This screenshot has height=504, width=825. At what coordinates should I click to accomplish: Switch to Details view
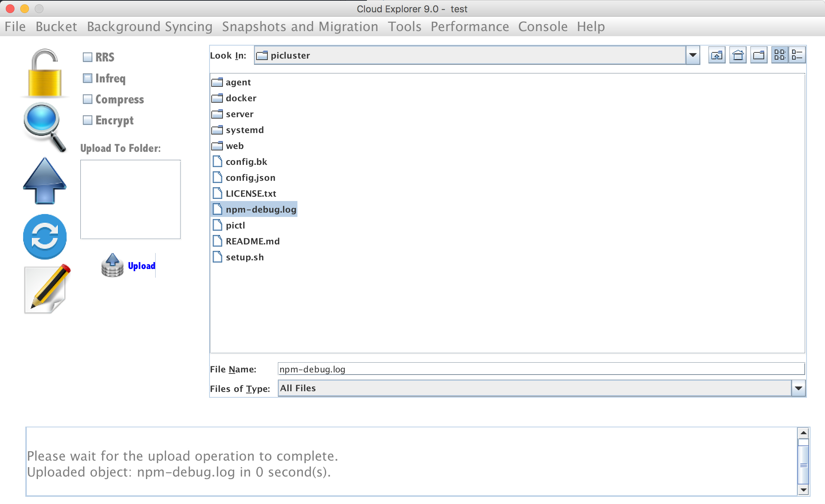click(797, 55)
